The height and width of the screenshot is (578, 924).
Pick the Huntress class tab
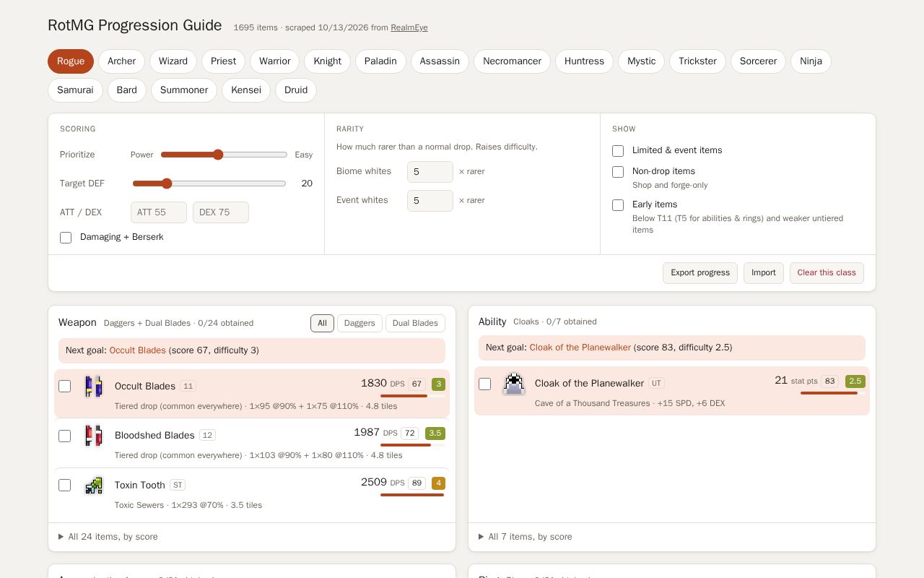pyautogui.click(x=584, y=61)
